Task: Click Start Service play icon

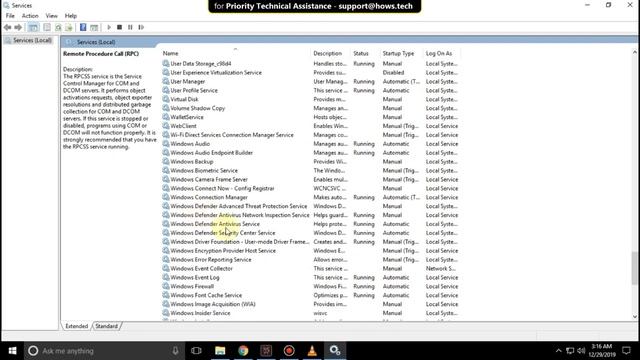Action: (x=109, y=27)
